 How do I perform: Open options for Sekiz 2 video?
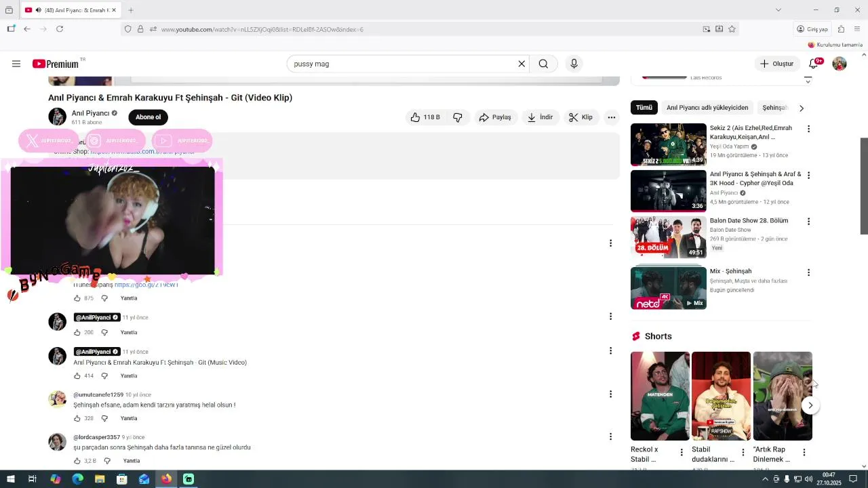click(x=808, y=129)
